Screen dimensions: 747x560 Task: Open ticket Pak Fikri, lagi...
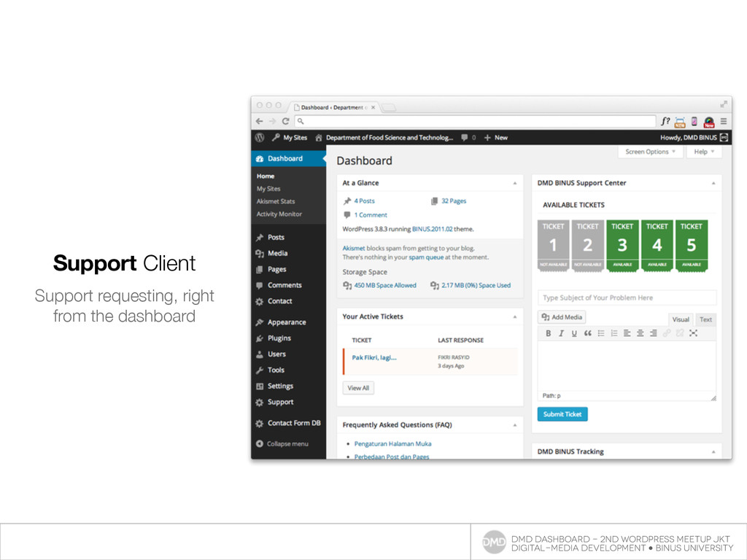coord(374,357)
